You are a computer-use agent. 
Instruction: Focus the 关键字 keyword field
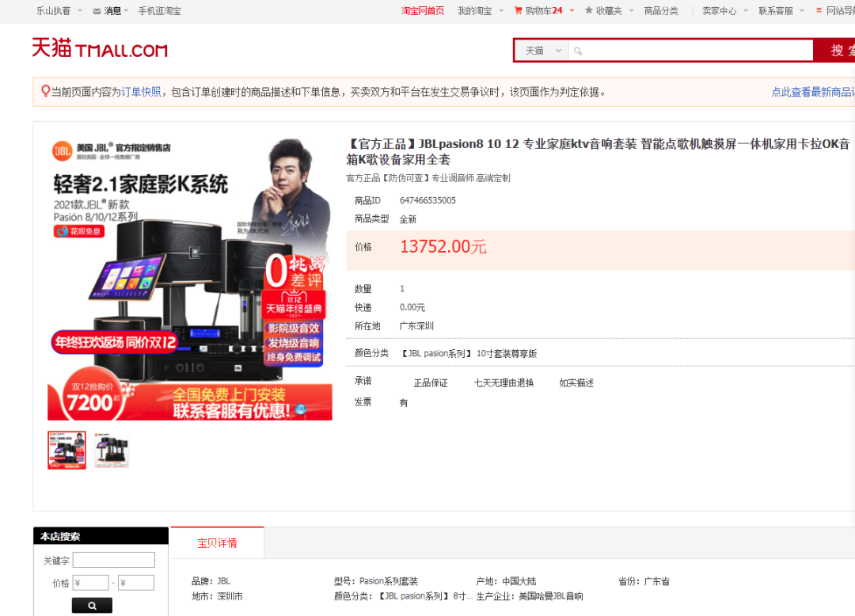[114, 560]
